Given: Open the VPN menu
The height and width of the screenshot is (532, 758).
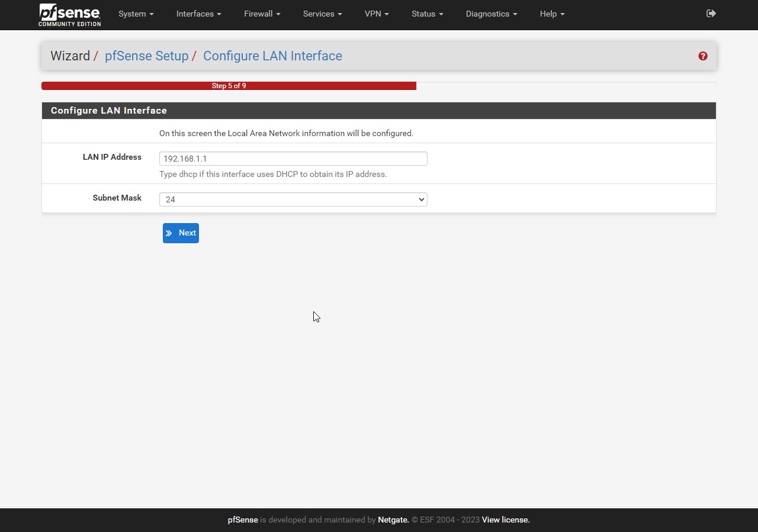Looking at the screenshot, I should pos(377,14).
